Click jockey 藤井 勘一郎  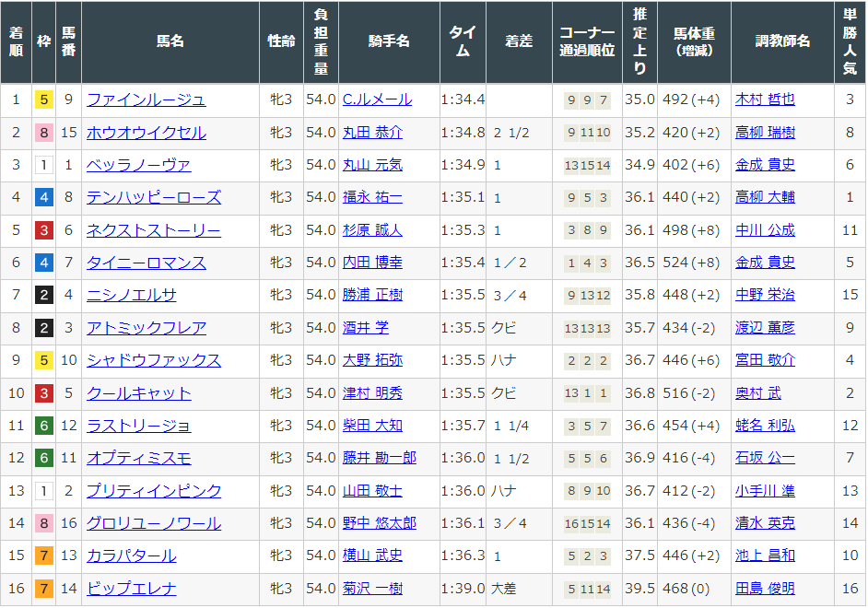coord(380,458)
